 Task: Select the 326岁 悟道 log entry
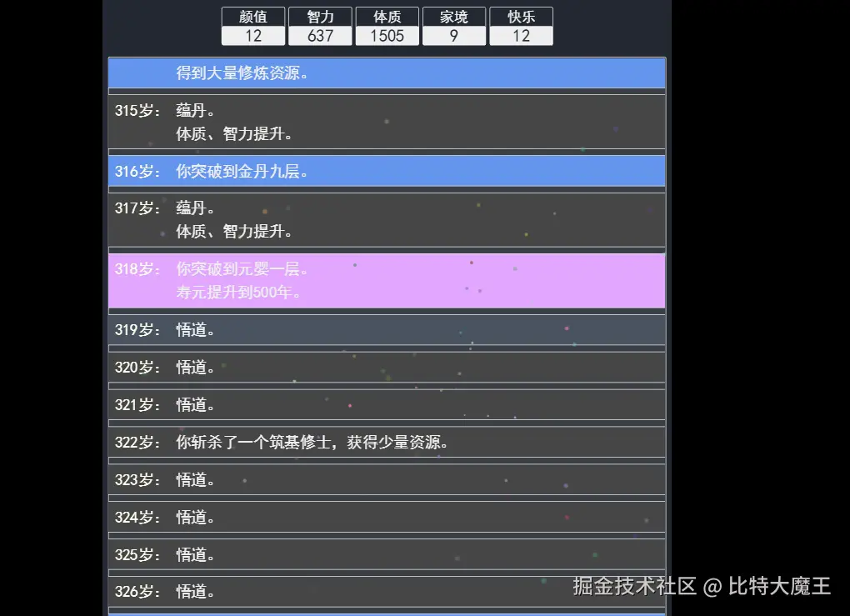click(386, 591)
